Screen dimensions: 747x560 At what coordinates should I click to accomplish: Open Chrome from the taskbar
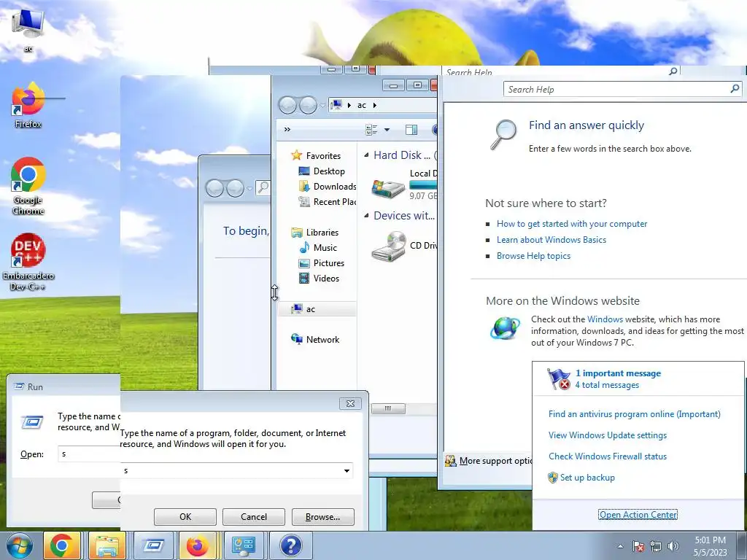61,545
